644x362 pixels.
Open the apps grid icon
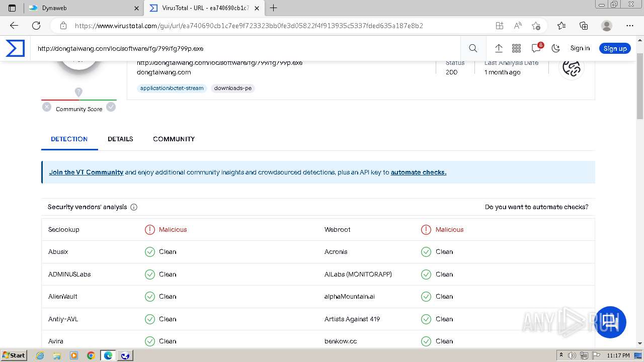click(x=516, y=48)
